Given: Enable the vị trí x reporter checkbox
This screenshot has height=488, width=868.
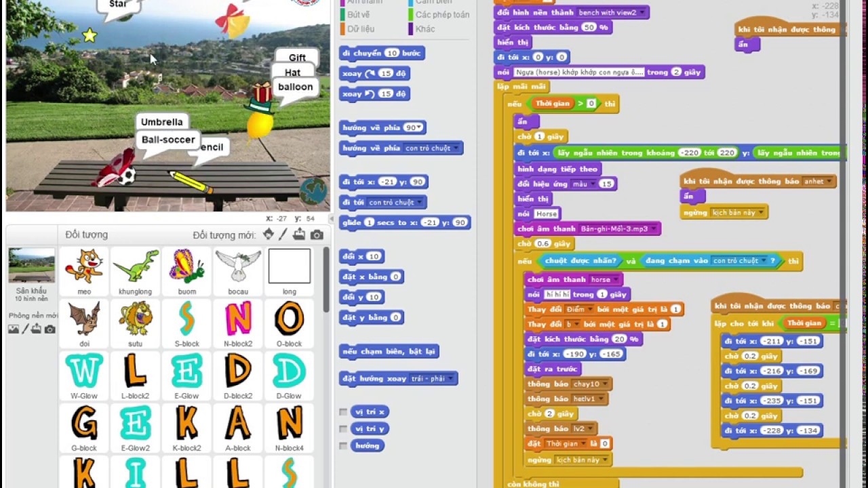Looking at the screenshot, I should tap(343, 412).
